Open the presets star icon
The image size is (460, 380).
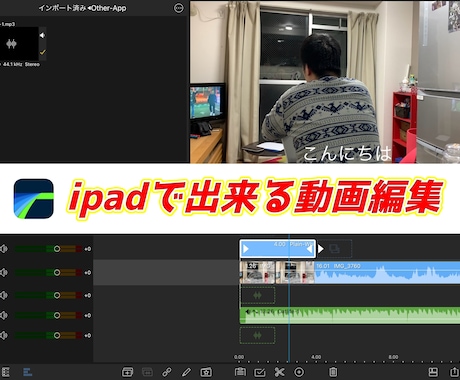click(x=206, y=372)
